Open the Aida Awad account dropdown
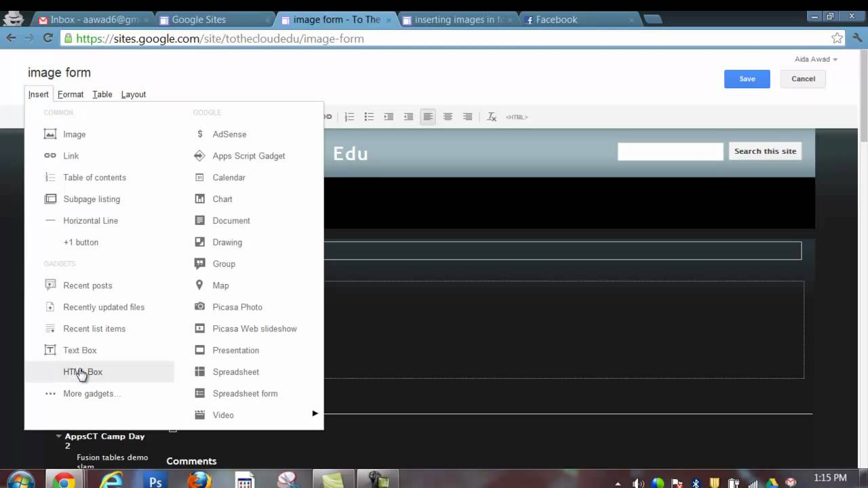This screenshot has width=868, height=488. pos(816,60)
